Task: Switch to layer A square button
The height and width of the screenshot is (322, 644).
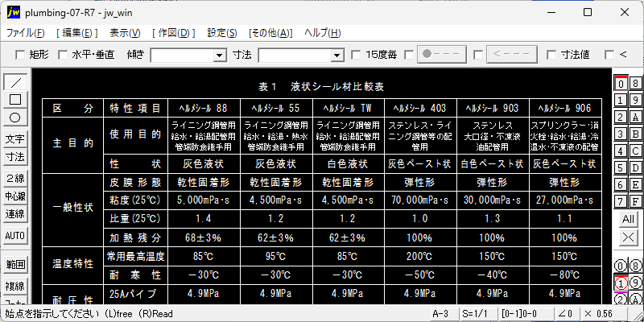Action: [x=635, y=117]
